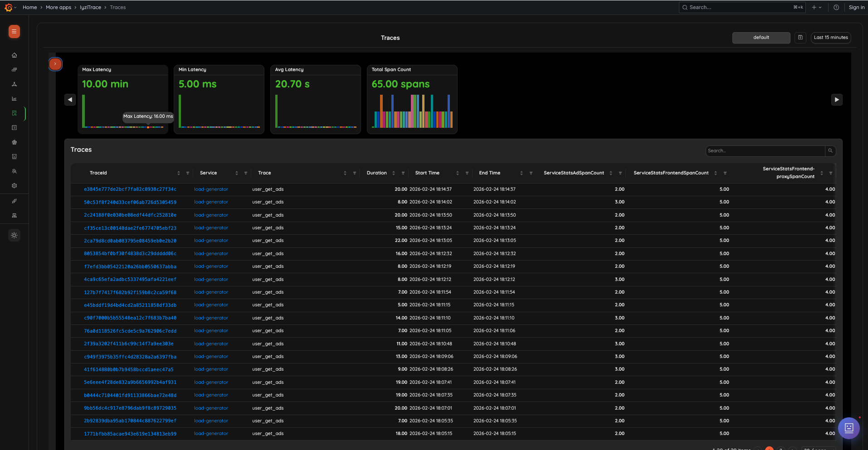Image resolution: width=868 pixels, height=450 pixels.
Task: Open the Service column filter dropdown
Action: pyautogui.click(x=245, y=173)
